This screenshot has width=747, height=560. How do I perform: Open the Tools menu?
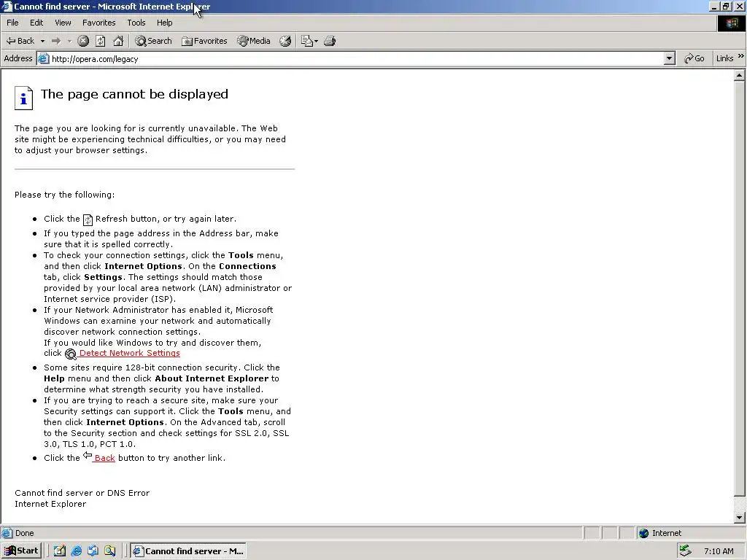point(136,23)
